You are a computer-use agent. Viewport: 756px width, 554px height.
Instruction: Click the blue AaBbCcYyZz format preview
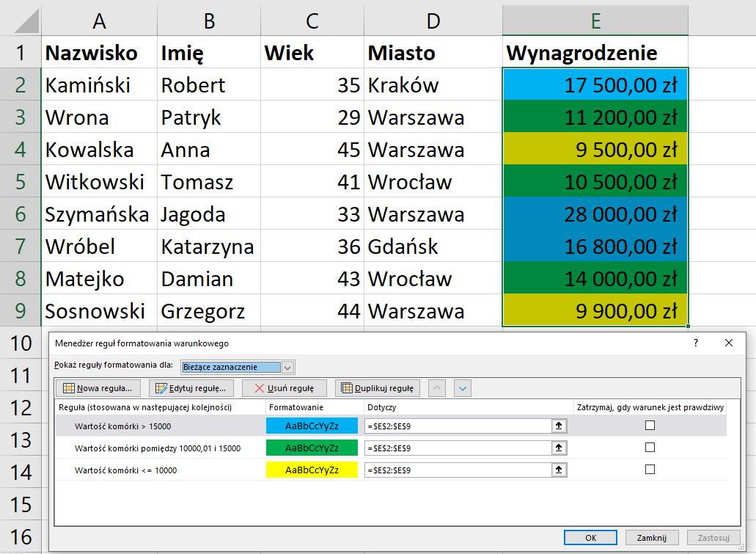(x=312, y=424)
